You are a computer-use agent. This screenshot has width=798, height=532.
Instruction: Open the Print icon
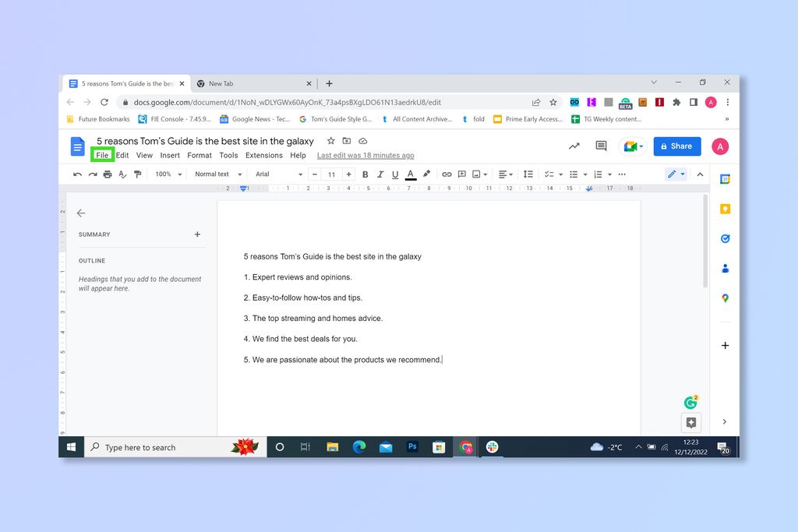tap(107, 174)
